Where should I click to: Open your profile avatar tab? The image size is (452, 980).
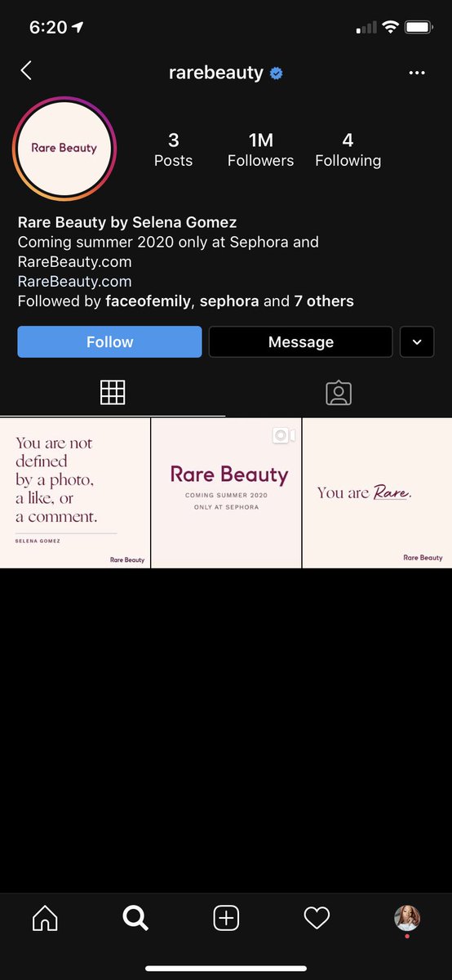(407, 919)
